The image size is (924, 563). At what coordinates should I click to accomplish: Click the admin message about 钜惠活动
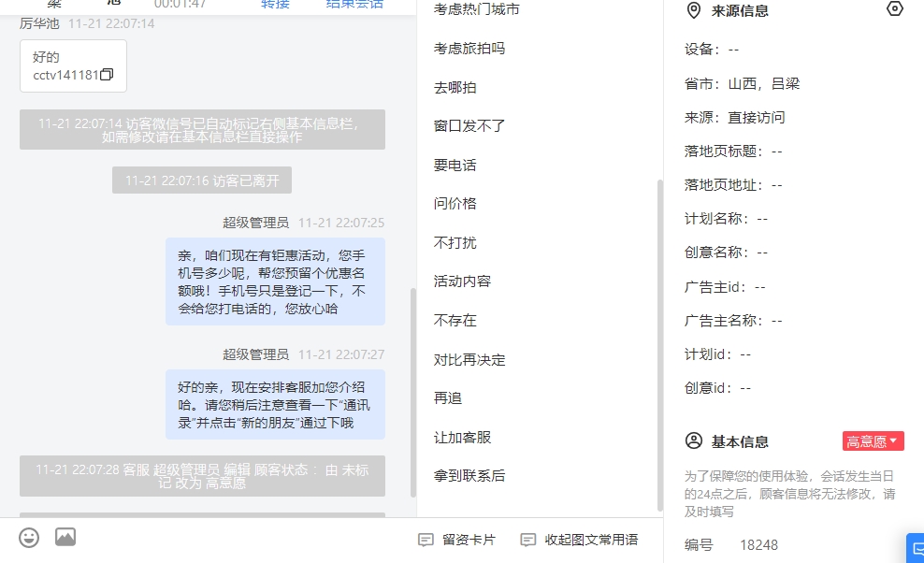(x=275, y=281)
